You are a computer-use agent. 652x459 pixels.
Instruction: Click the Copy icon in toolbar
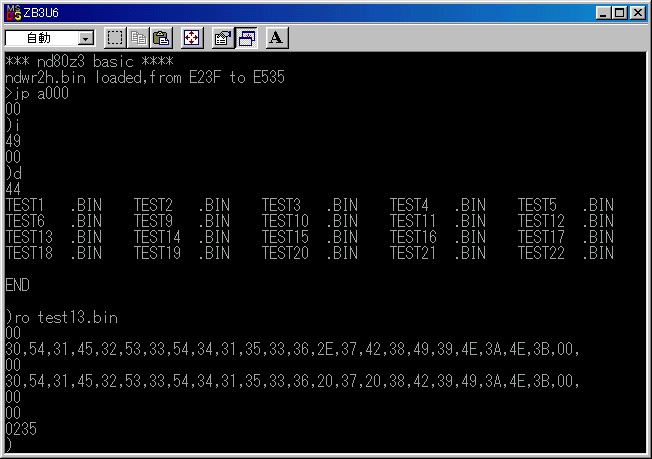pyautogui.click(x=138, y=38)
